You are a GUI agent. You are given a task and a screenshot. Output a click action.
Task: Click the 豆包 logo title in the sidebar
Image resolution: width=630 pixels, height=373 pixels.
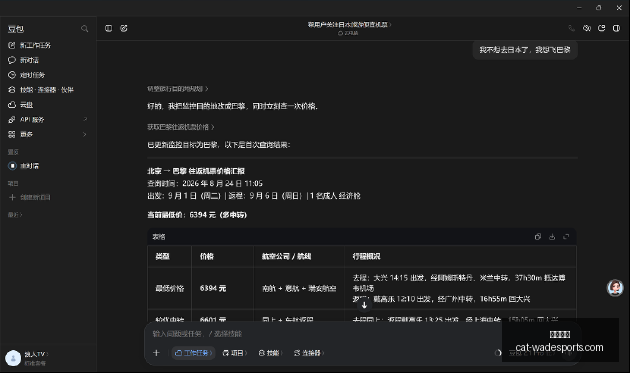pos(16,29)
